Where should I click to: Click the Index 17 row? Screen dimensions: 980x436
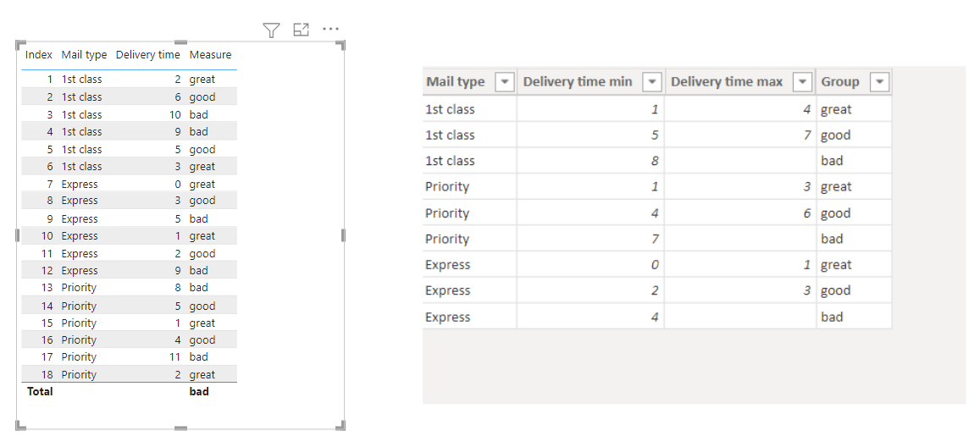click(x=129, y=356)
